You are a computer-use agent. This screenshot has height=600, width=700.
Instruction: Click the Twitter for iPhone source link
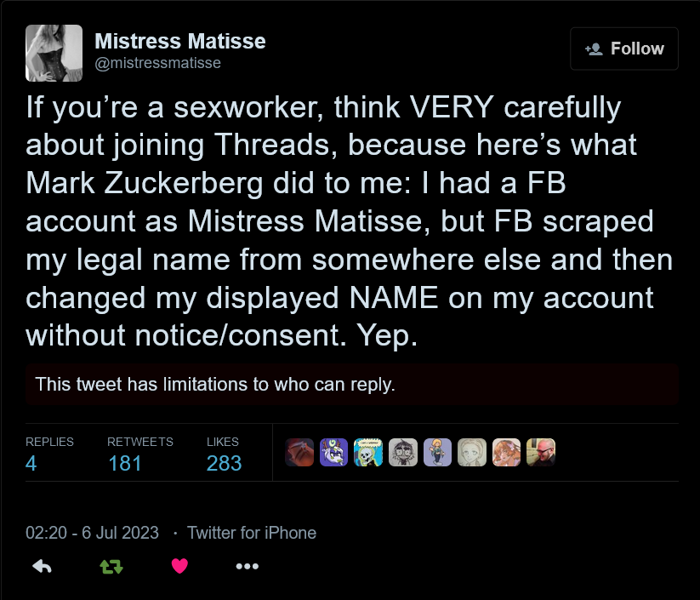click(x=252, y=533)
